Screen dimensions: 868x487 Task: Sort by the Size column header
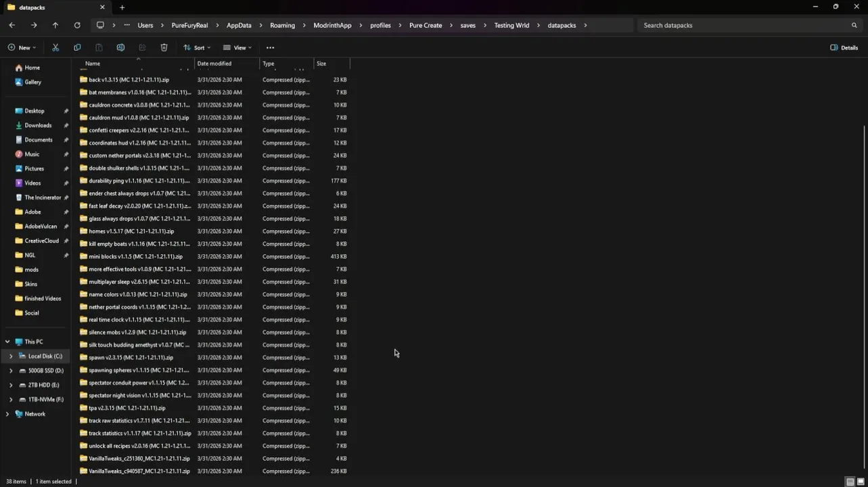[332, 64]
